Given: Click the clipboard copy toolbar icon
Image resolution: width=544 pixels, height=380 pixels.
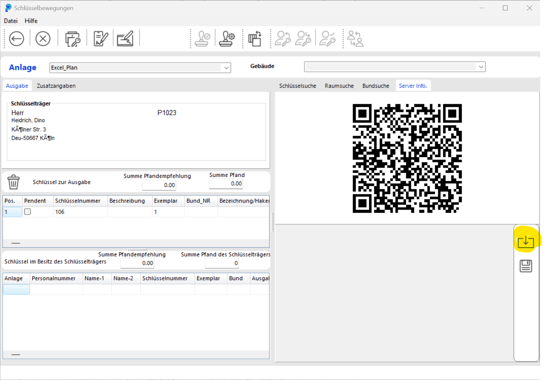Looking at the screenshot, I should tap(255, 39).
